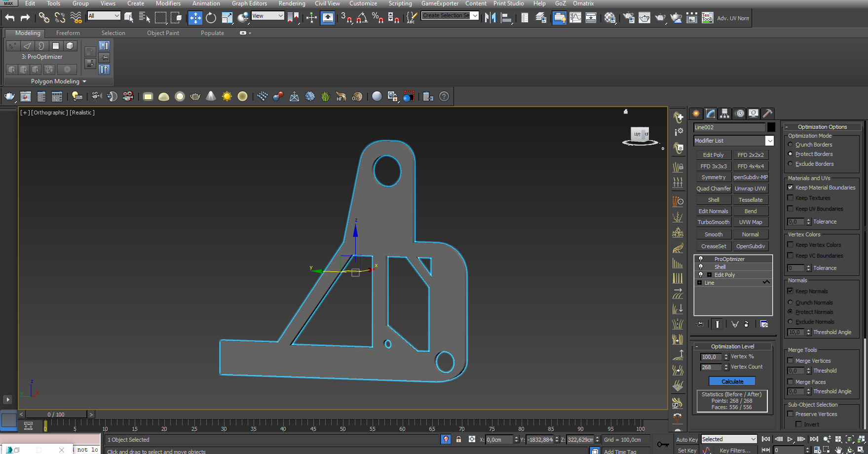Open the Rendering menu
Viewport: 868px width, 454px height.
[292, 3]
